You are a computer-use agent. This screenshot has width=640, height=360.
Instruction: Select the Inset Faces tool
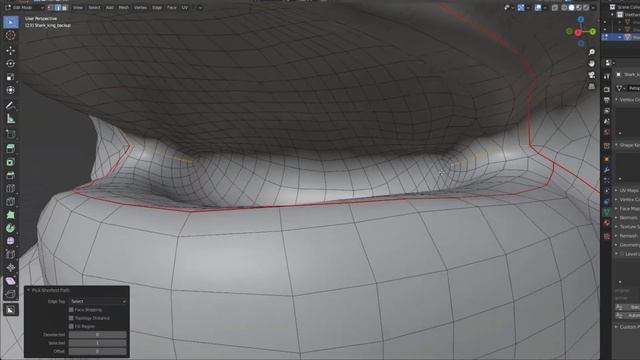11,162
